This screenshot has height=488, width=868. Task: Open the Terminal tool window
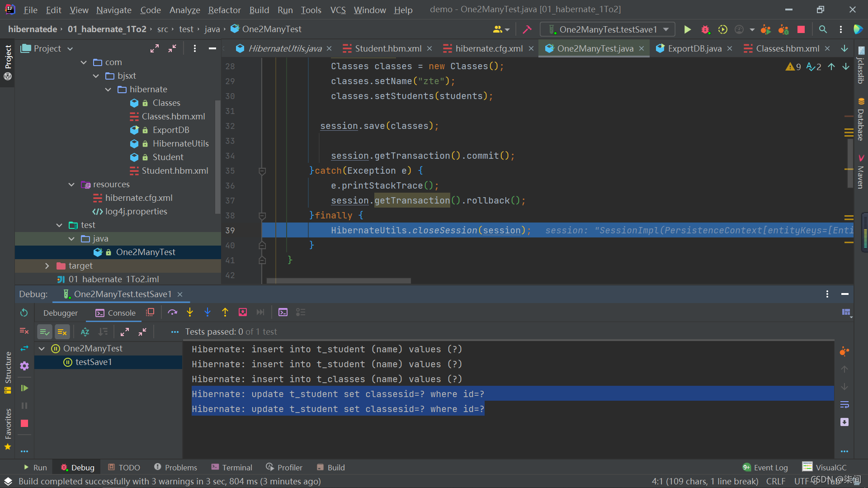232,467
